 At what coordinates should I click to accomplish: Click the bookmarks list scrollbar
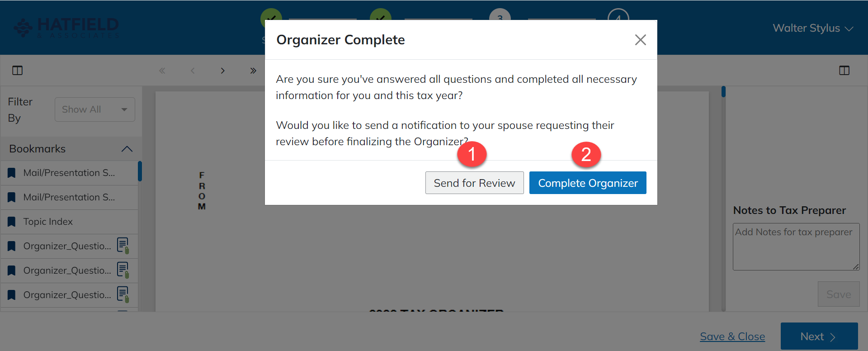pos(140,171)
